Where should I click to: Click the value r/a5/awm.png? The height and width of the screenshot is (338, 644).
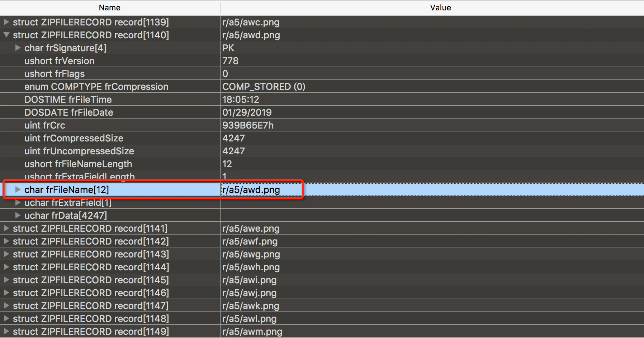coord(252,332)
